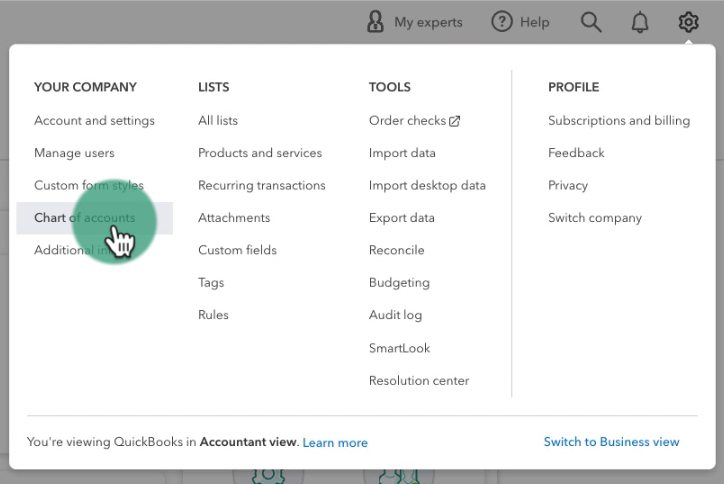Open Budgeting tool
Image resolution: width=724 pixels, height=484 pixels.
pyautogui.click(x=399, y=283)
